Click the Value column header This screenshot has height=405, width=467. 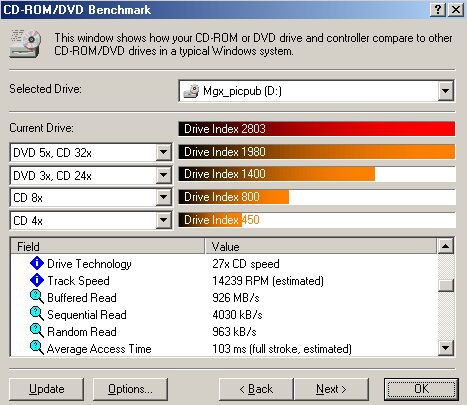click(321, 247)
